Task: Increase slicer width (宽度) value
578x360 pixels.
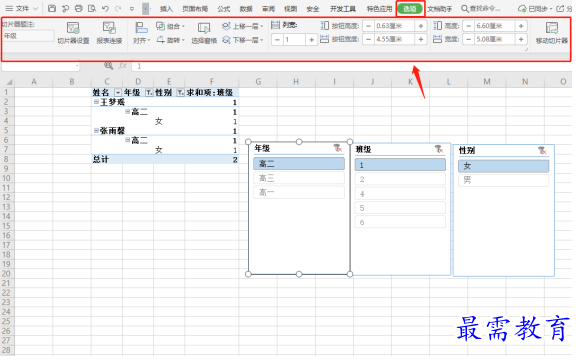Action: [521, 39]
